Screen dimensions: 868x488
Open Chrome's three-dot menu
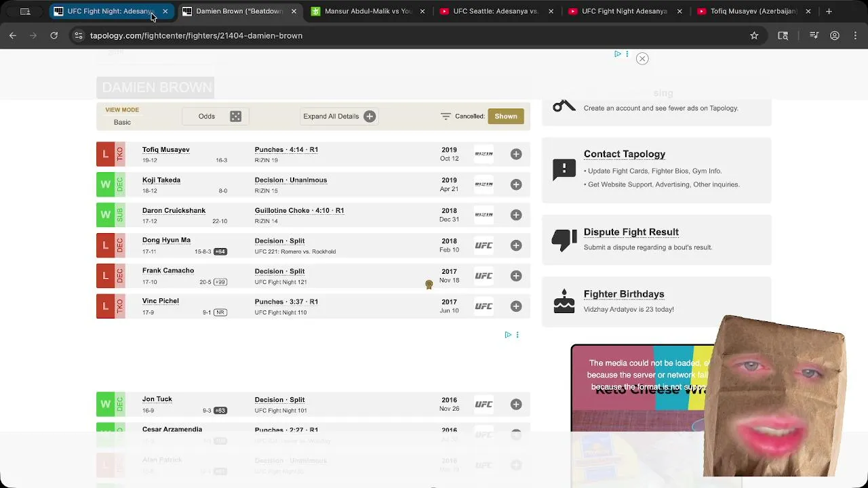854,35
